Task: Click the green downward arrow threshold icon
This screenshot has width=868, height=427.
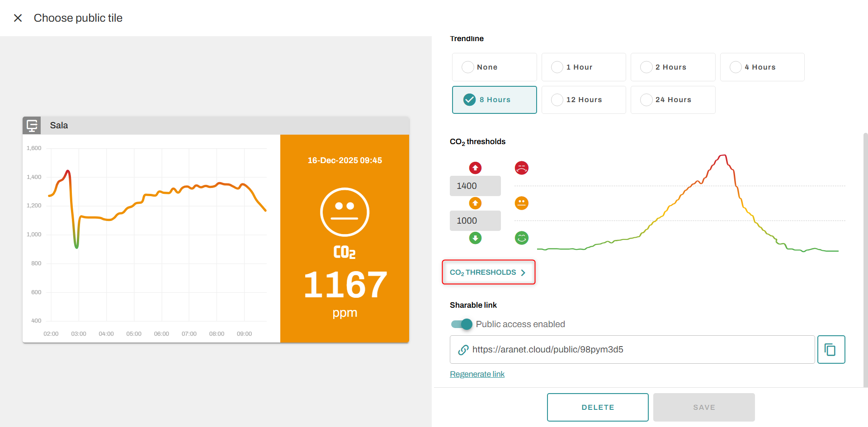Action: click(x=475, y=238)
